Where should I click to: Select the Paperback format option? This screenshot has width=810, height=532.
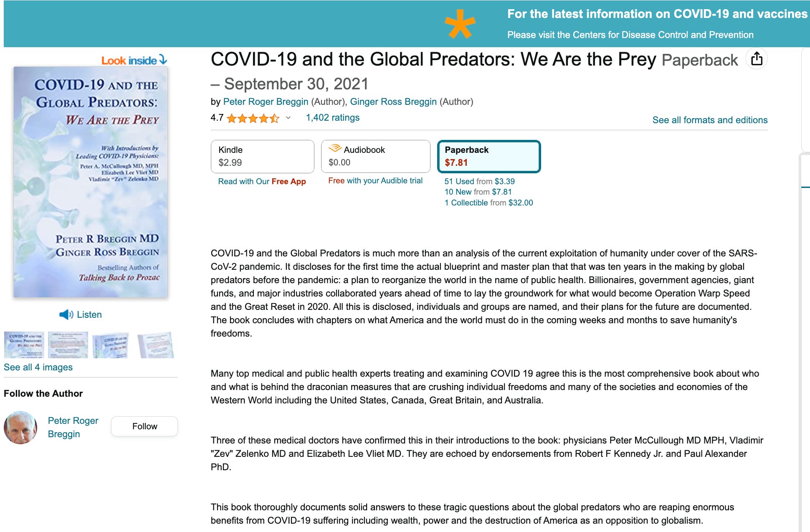click(x=489, y=156)
